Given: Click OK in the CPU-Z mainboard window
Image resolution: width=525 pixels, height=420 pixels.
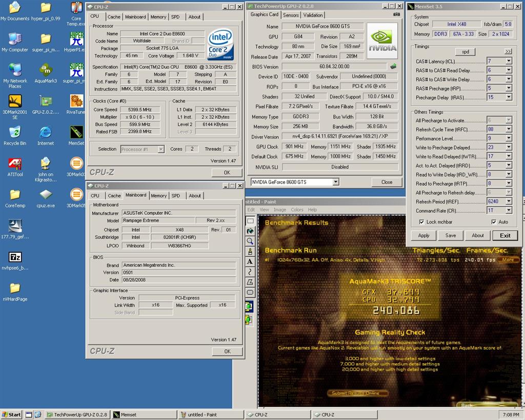Looking at the screenshot, I should tap(227, 351).
